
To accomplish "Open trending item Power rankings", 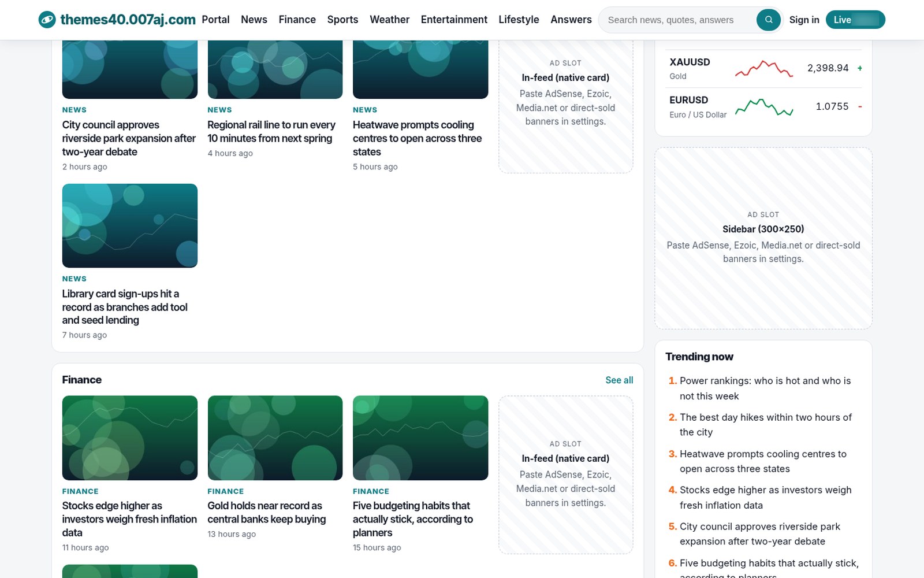I will click(765, 388).
